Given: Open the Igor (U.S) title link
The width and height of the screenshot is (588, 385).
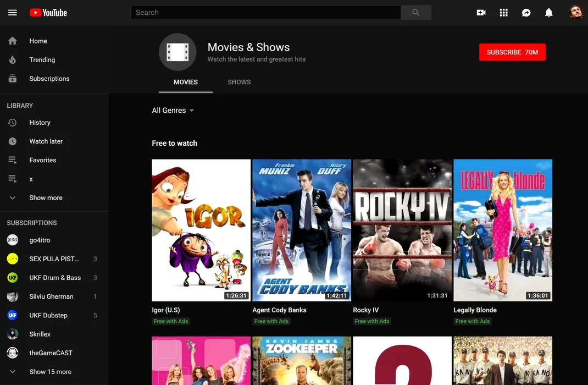Looking at the screenshot, I should (x=166, y=310).
